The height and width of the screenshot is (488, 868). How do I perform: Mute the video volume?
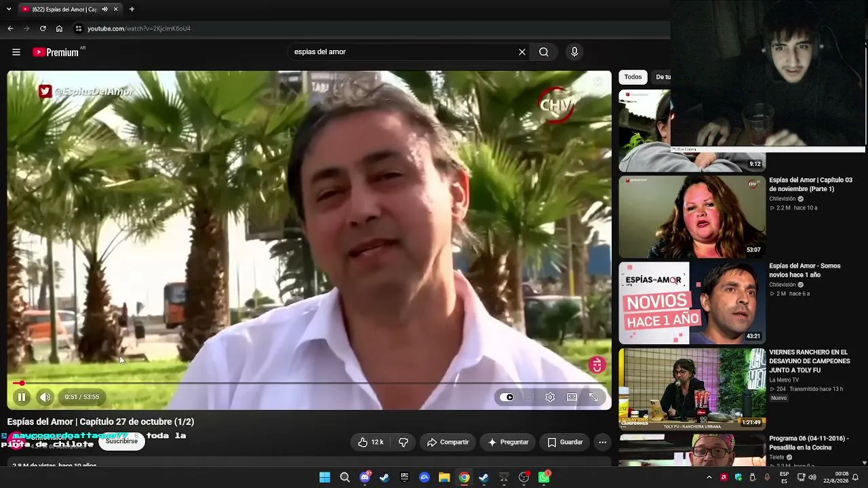coord(45,397)
